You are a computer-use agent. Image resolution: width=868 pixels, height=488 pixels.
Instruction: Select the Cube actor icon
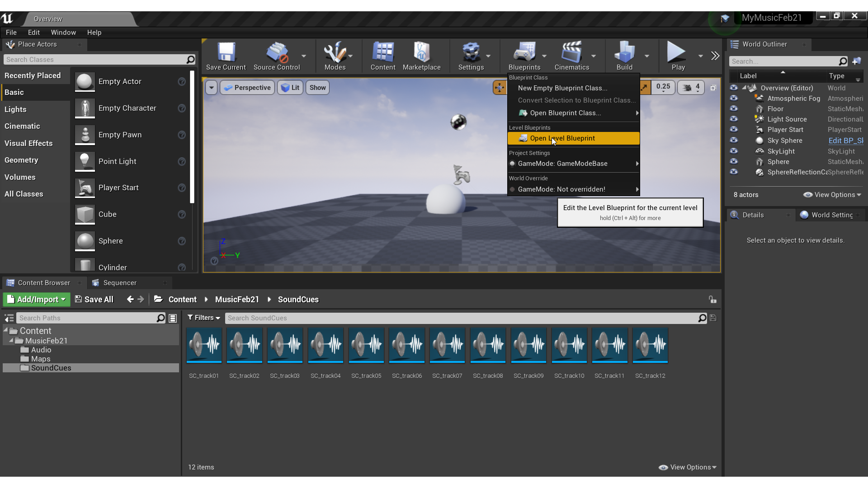[x=85, y=215]
